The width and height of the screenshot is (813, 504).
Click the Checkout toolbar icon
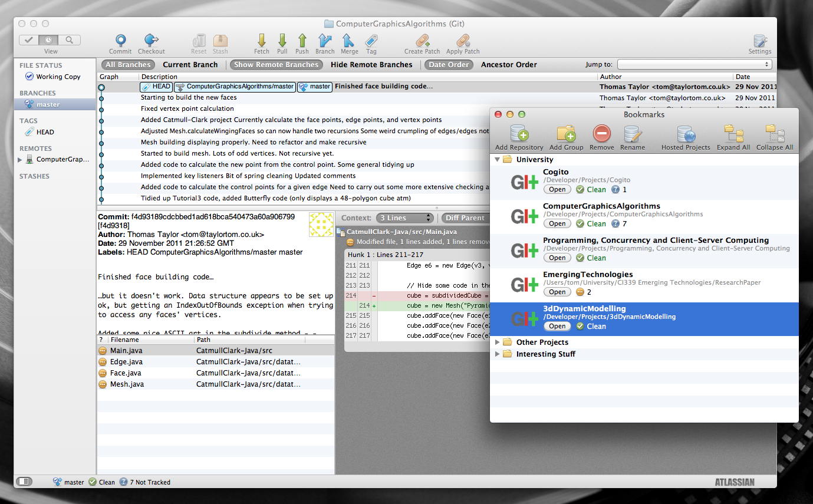(152, 40)
